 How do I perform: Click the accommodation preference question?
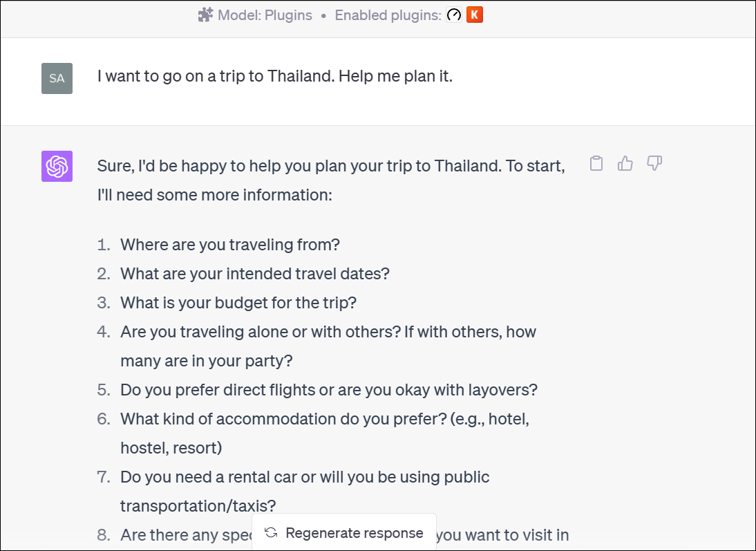coord(325,419)
